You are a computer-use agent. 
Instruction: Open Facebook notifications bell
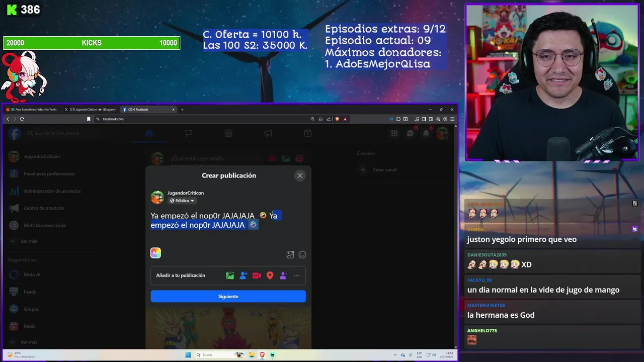pos(426,133)
